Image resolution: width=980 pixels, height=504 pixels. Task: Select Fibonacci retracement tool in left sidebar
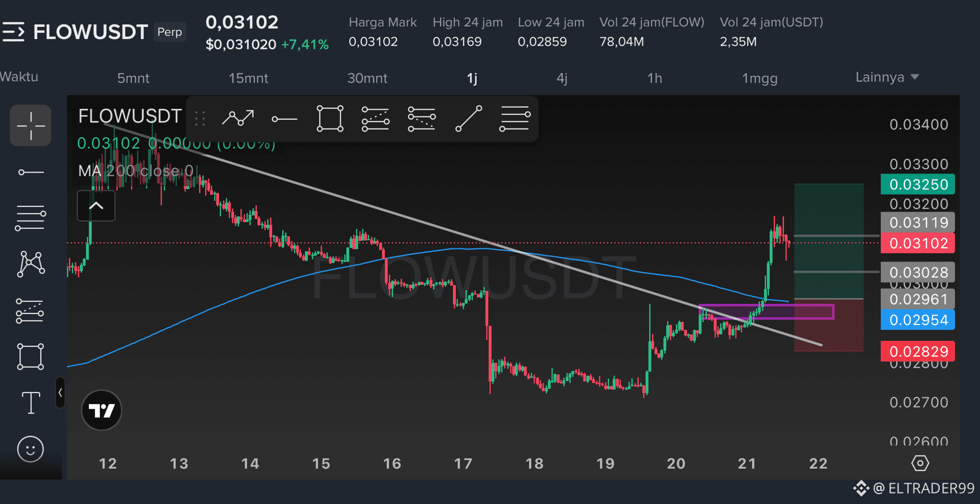pyautogui.click(x=30, y=310)
